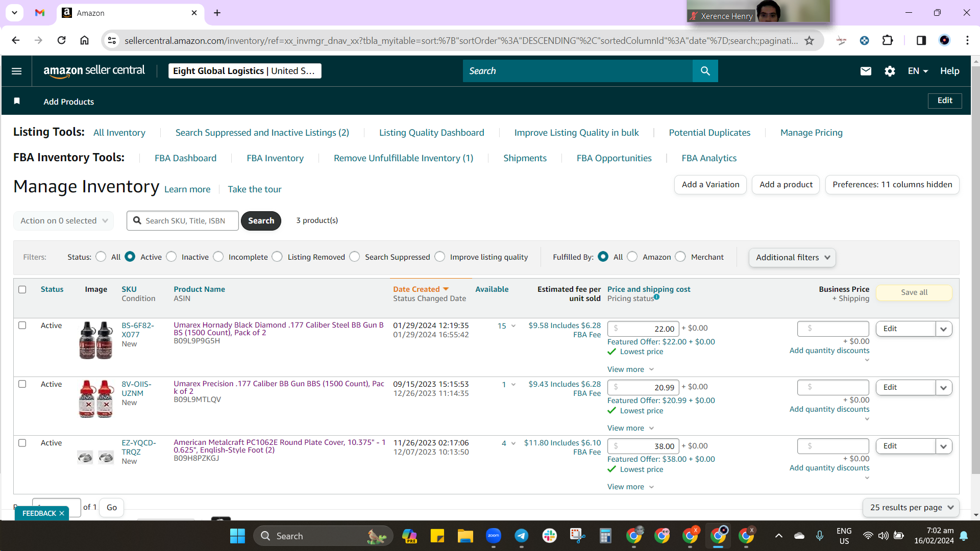Open the American Metalcraft plate cover thumbnail

coord(95,457)
